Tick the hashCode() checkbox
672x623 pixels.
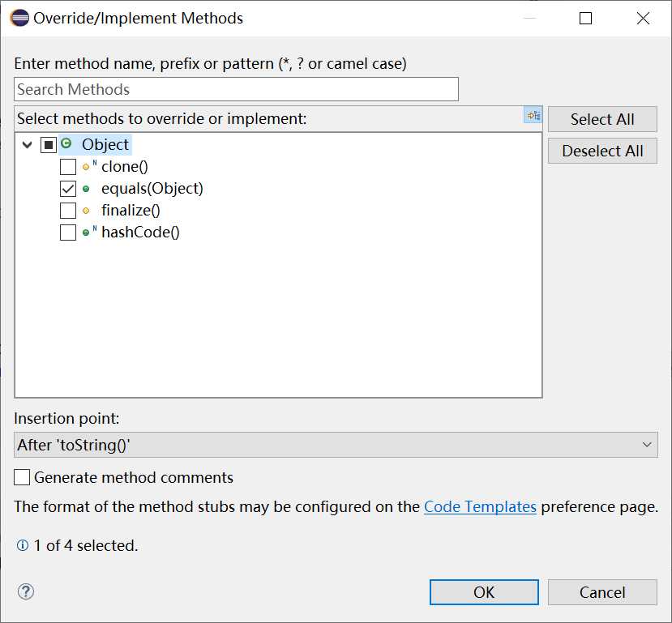click(x=68, y=233)
